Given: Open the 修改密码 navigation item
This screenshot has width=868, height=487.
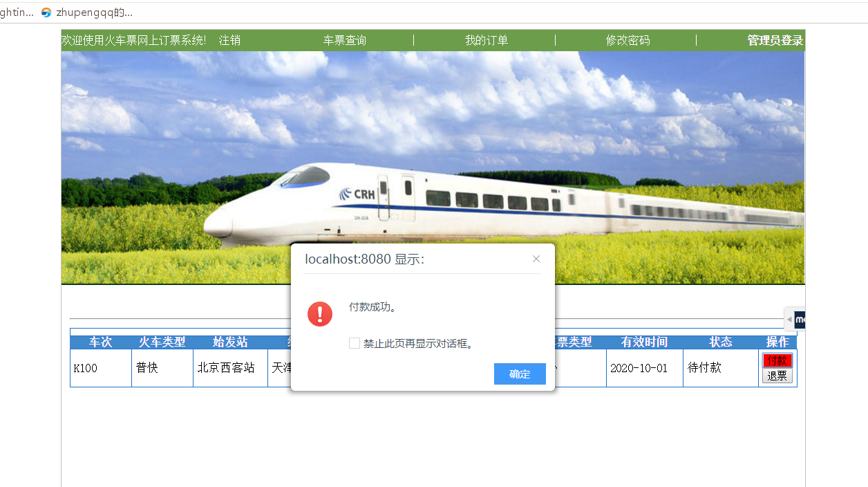Looking at the screenshot, I should coord(628,40).
